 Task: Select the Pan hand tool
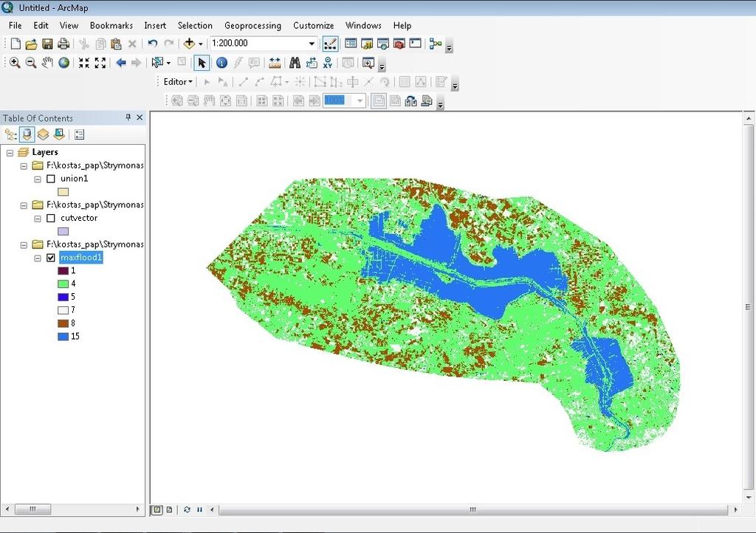(47, 63)
